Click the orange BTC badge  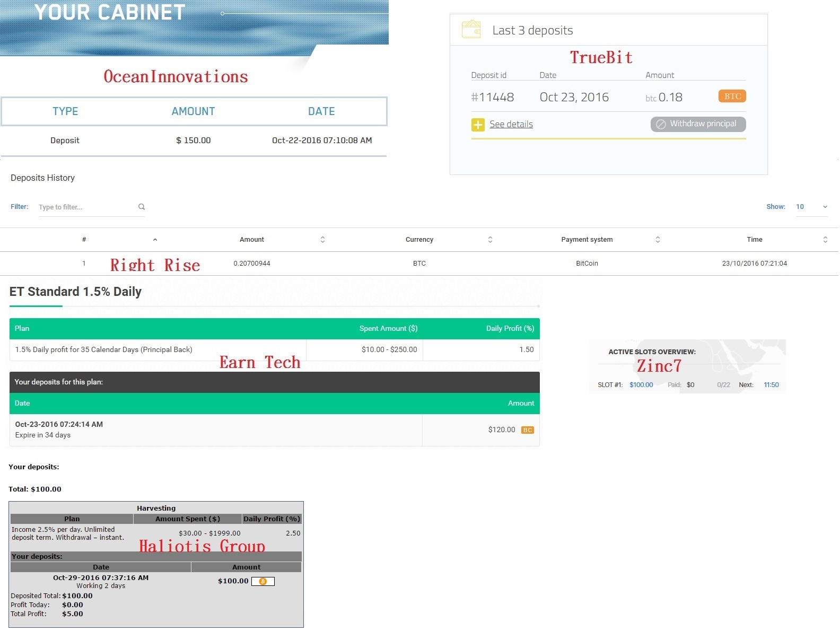[732, 96]
